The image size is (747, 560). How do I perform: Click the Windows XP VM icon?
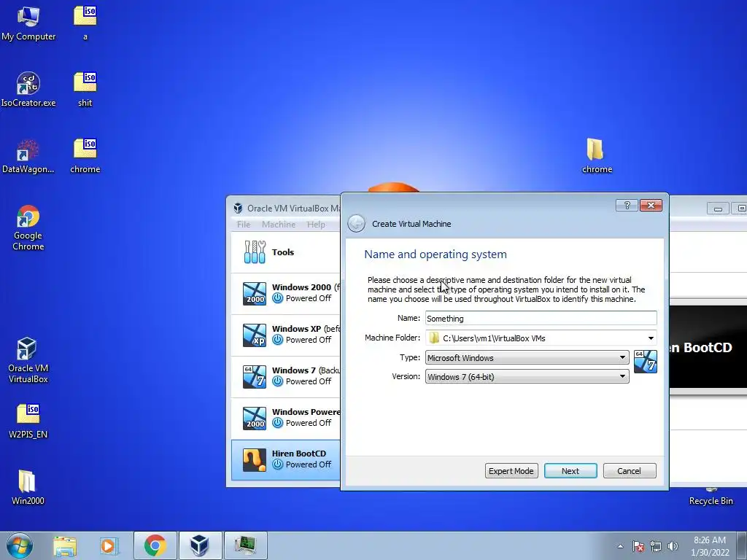(x=255, y=335)
